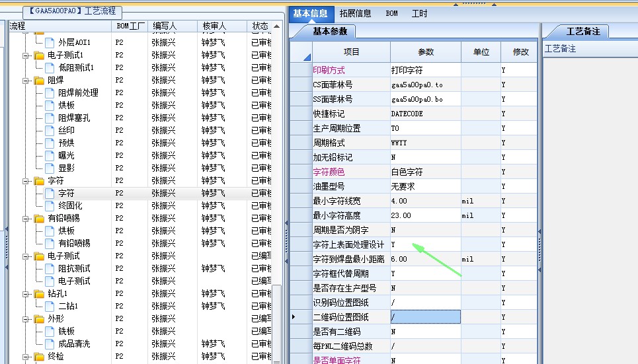Click the 生产周期位置 value TO
The width and height of the screenshot is (638, 364).
tap(395, 128)
